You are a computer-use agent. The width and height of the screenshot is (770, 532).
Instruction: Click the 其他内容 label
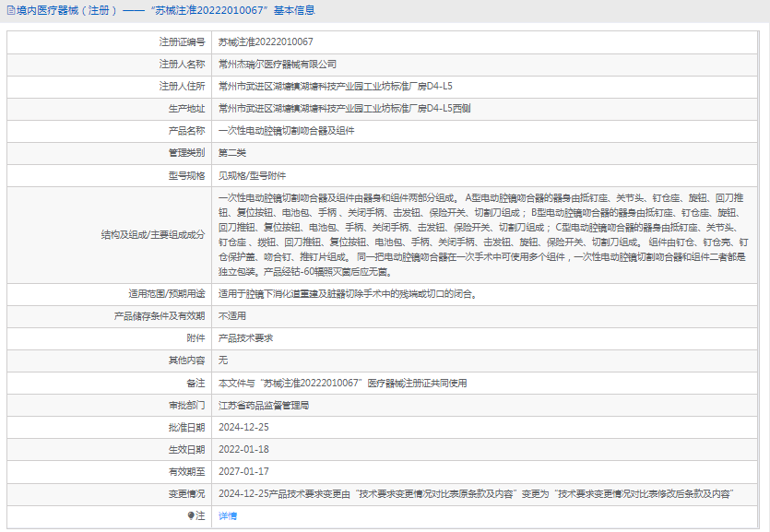pyautogui.click(x=186, y=361)
